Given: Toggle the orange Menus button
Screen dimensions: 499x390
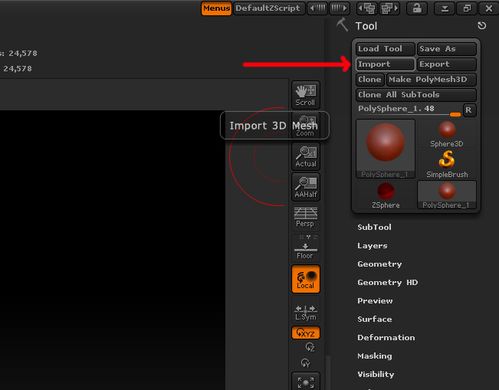Looking at the screenshot, I should (x=216, y=8).
